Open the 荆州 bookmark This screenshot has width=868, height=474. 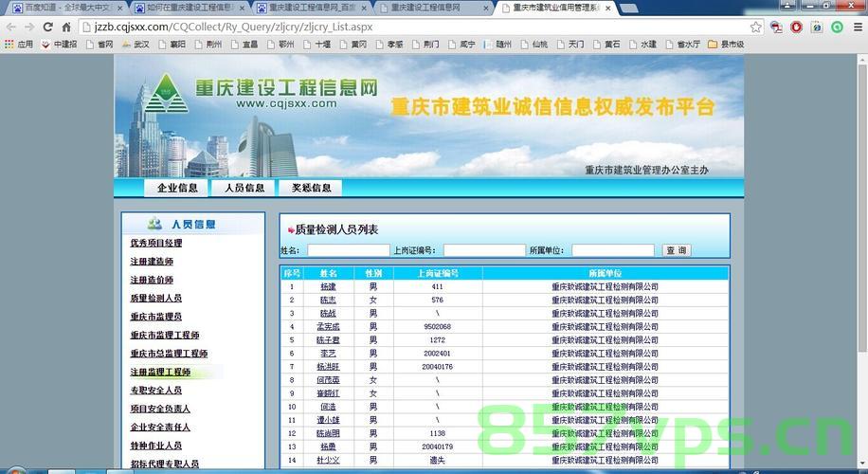point(208,45)
